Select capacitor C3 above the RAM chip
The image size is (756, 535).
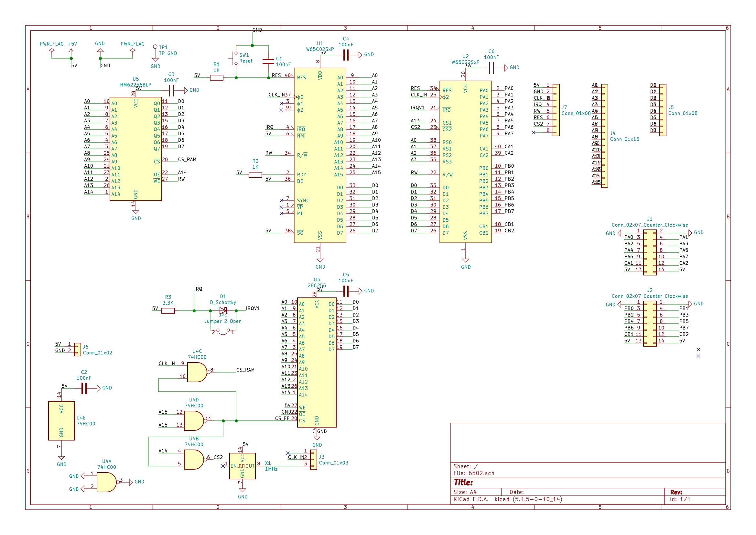pyautogui.click(x=171, y=90)
